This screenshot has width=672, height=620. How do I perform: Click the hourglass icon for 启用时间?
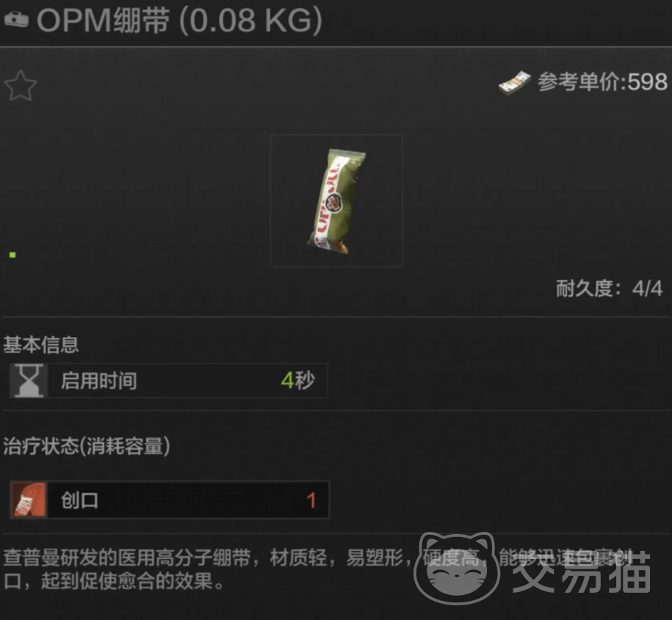(x=29, y=381)
